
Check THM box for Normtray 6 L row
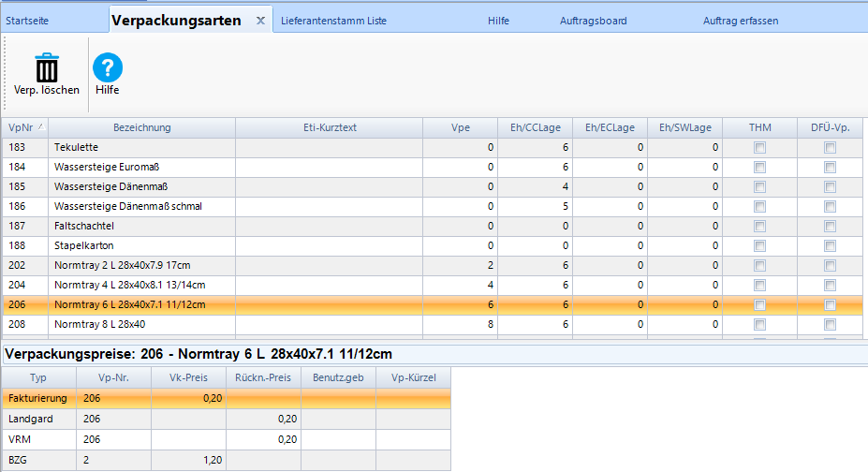point(759,304)
